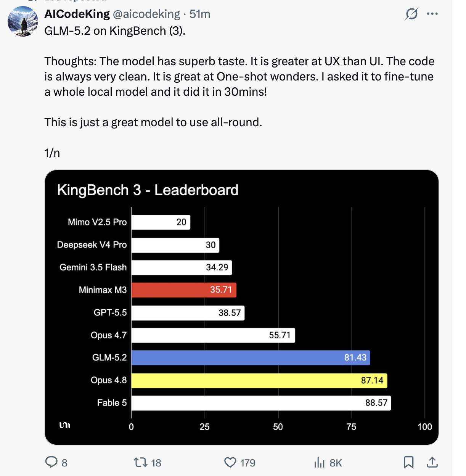Screen dimensions: 466x476
Task: Click the tweet text body
Action: point(239,92)
